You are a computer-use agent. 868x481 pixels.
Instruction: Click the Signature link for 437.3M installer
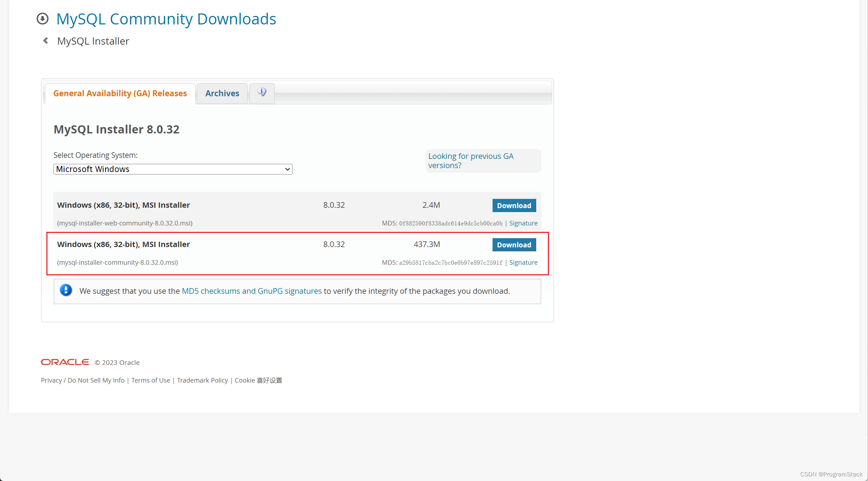coord(523,262)
